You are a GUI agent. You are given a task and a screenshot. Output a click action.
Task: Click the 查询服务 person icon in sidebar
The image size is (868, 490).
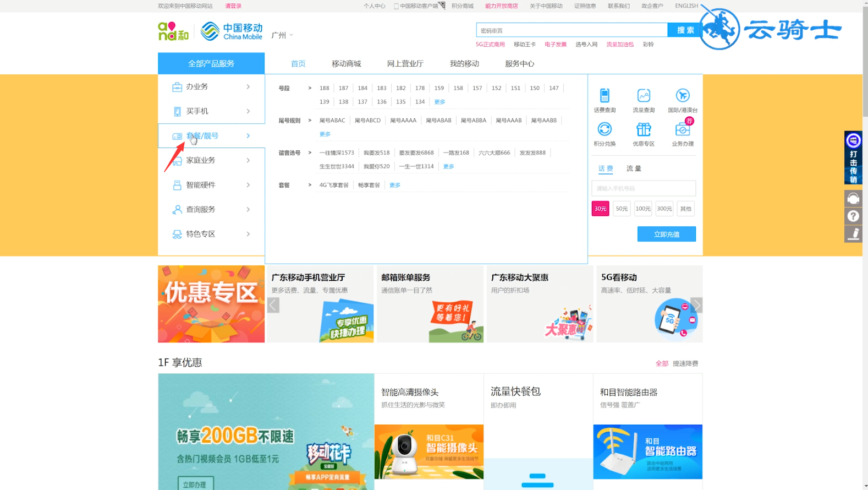[177, 209]
